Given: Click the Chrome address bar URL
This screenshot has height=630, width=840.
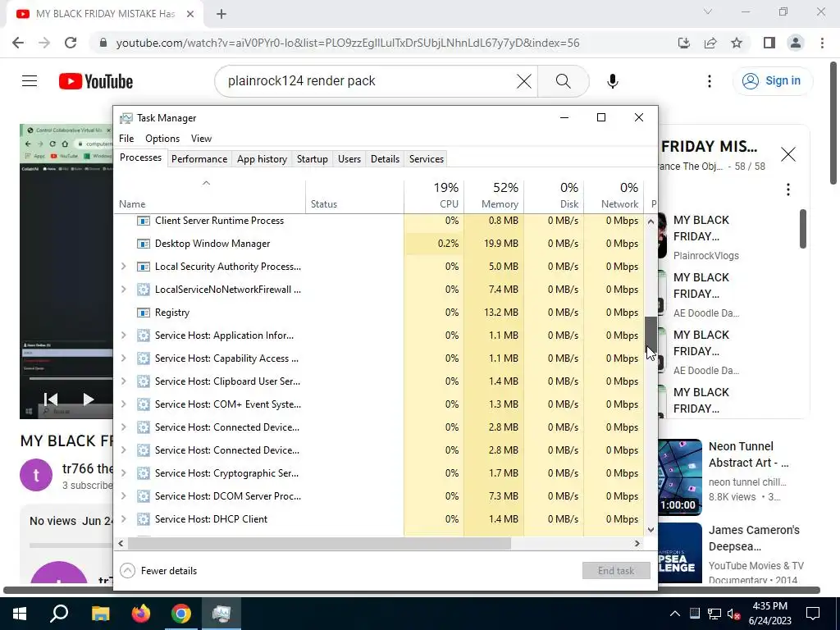Looking at the screenshot, I should [348, 43].
